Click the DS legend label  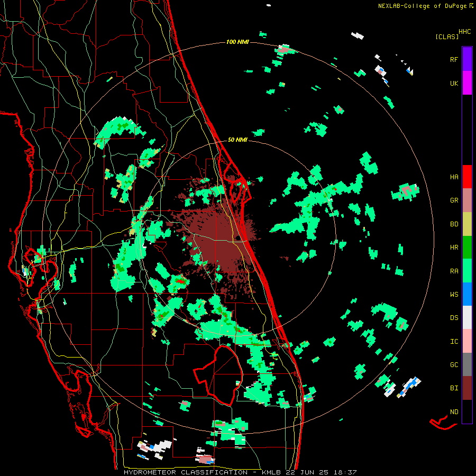(454, 318)
